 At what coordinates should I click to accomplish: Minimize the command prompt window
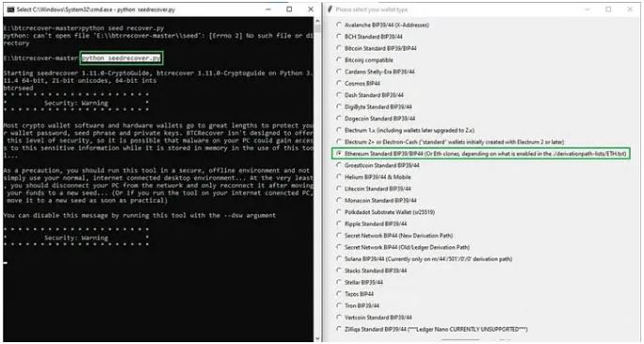click(x=268, y=9)
